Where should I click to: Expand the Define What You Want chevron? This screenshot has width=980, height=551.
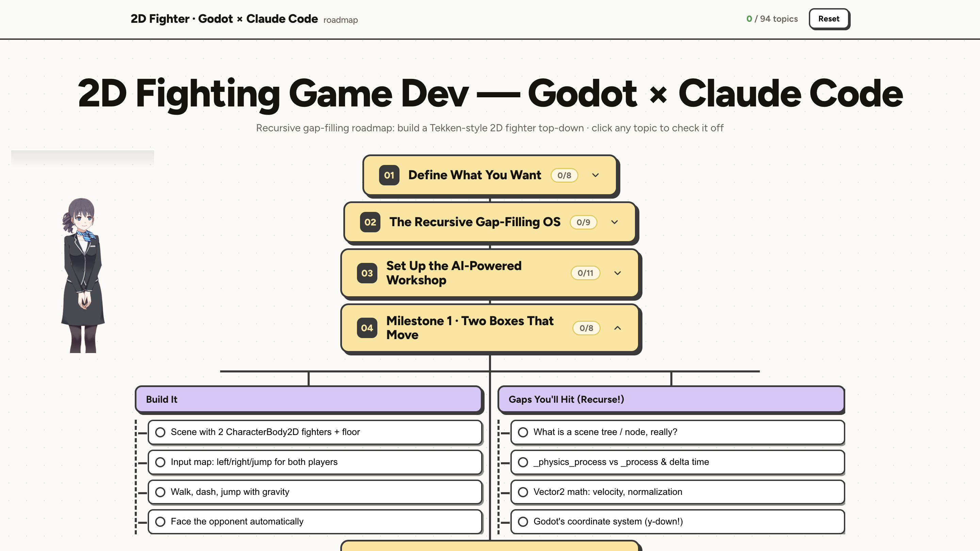click(x=595, y=175)
